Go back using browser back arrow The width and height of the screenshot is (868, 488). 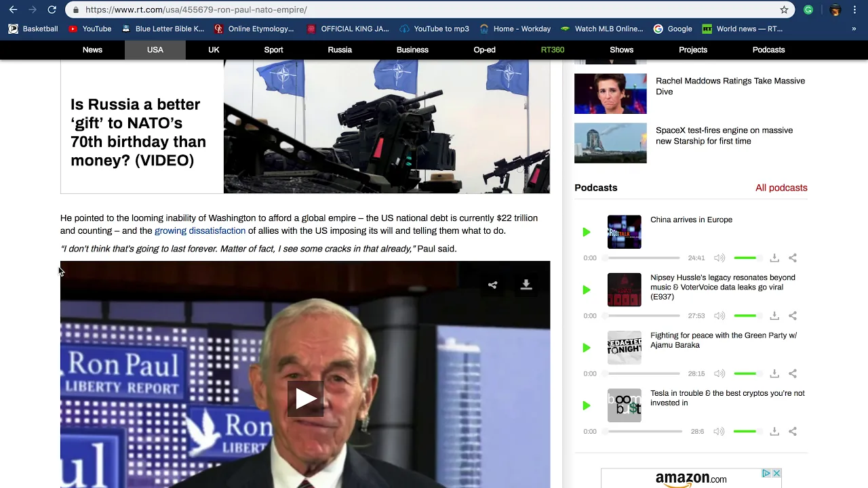coord(13,9)
